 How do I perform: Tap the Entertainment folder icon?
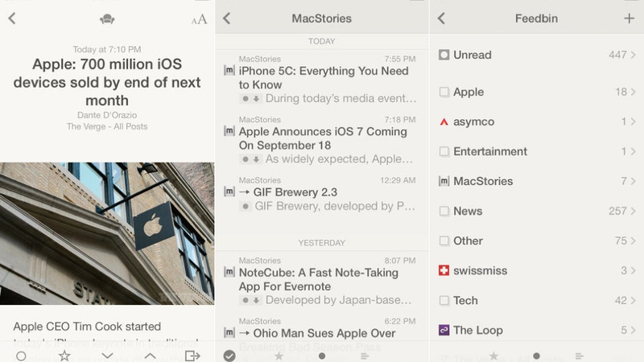click(x=444, y=151)
